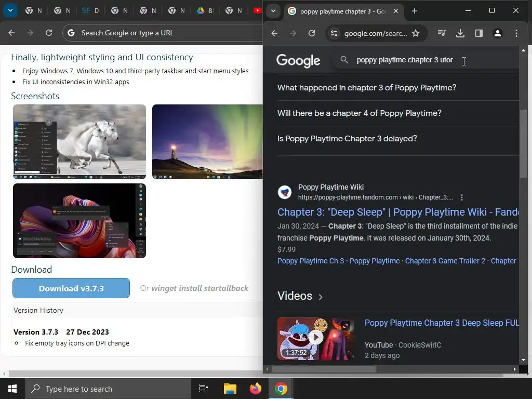Click the search magnifier icon in Google box
This screenshot has width=532, height=399.
click(344, 60)
